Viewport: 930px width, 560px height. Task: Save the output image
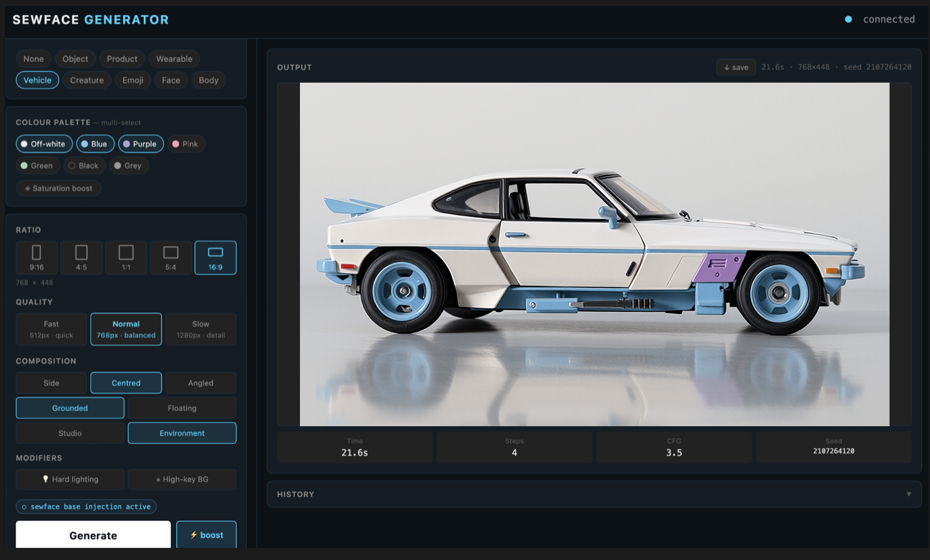(736, 67)
